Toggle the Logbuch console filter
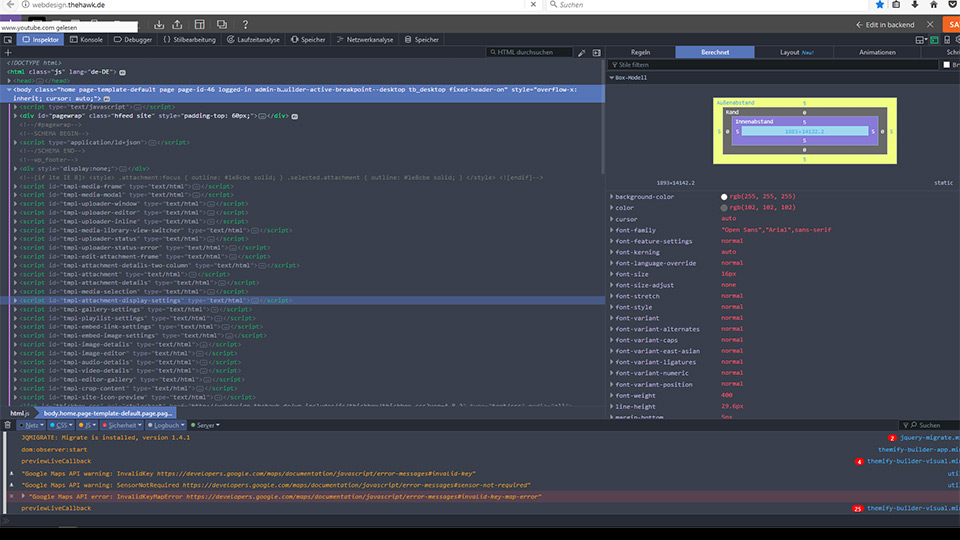This screenshot has height=540, width=960. tap(166, 425)
